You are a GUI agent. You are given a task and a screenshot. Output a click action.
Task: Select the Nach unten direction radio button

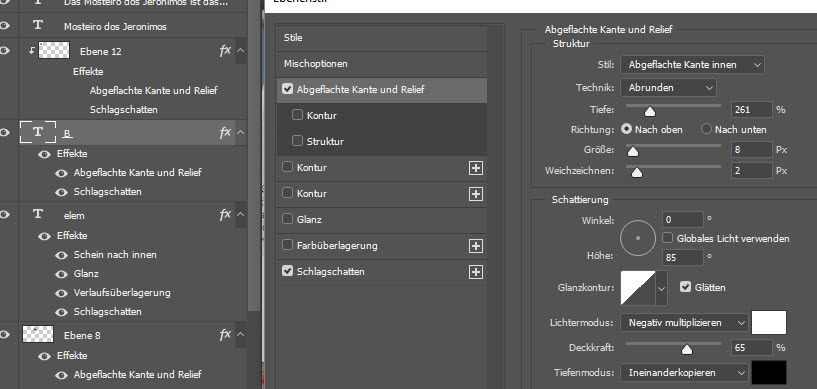point(707,129)
